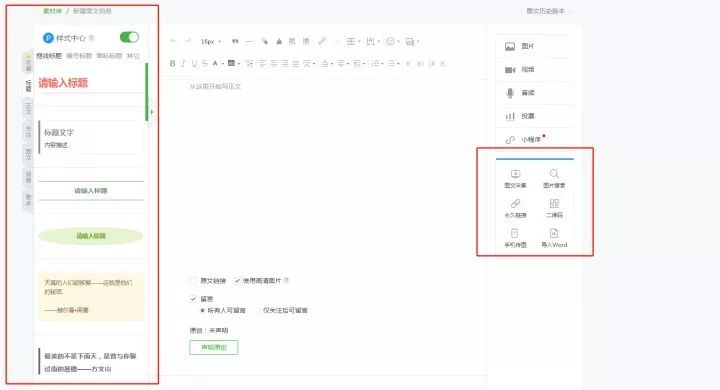
Task: Insert the green oval 请输入标题 style
Action: click(x=91, y=236)
